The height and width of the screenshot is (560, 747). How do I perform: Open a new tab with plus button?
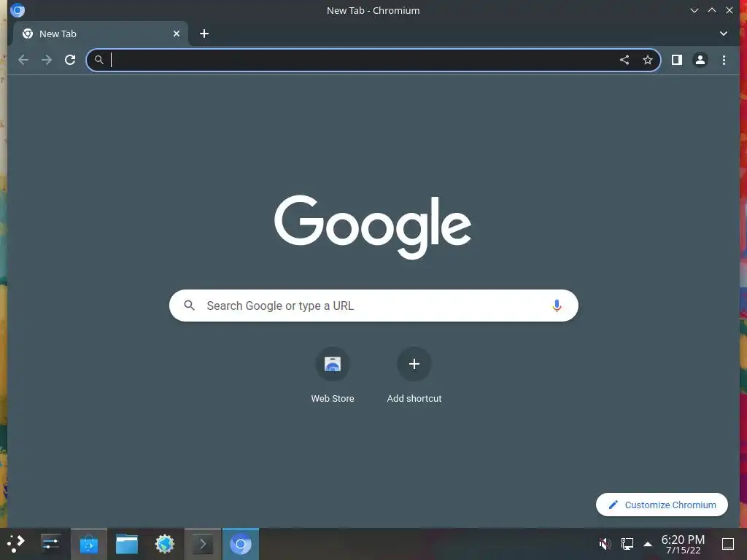(204, 34)
